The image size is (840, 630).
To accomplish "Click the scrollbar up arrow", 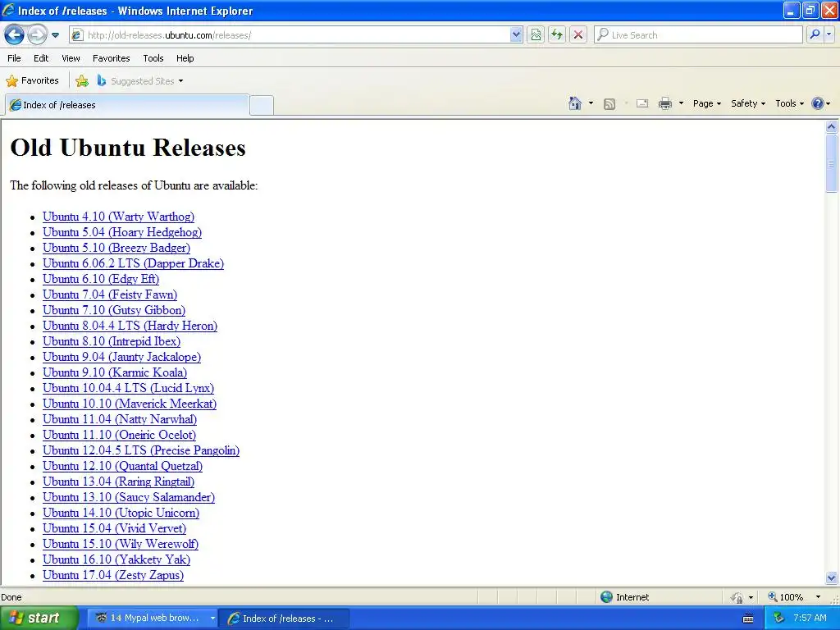I will [x=832, y=127].
